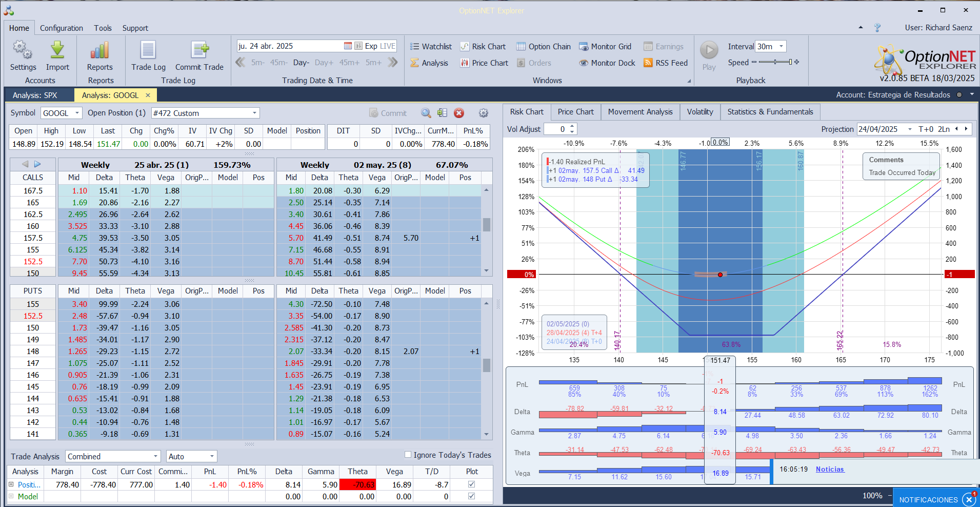This screenshot has height=507, width=980.
Task: Open the account dropdown arrow in title strip
Action: pos(972,94)
